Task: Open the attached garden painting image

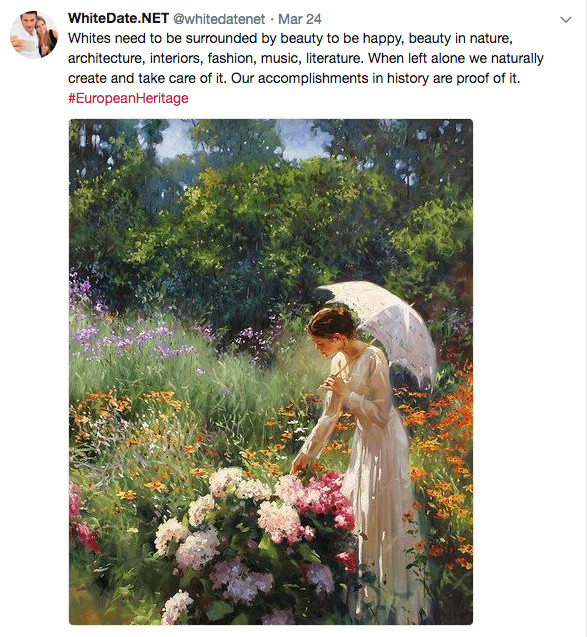Action: pos(271,372)
